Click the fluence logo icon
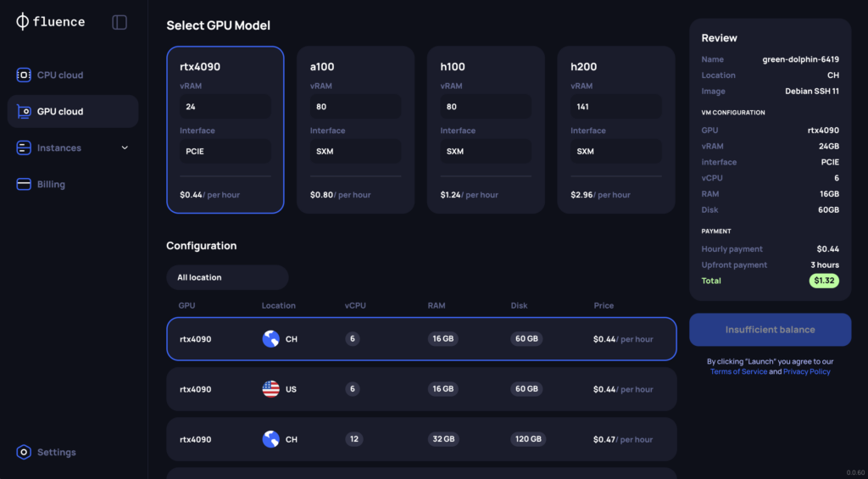868x479 pixels. (23, 22)
